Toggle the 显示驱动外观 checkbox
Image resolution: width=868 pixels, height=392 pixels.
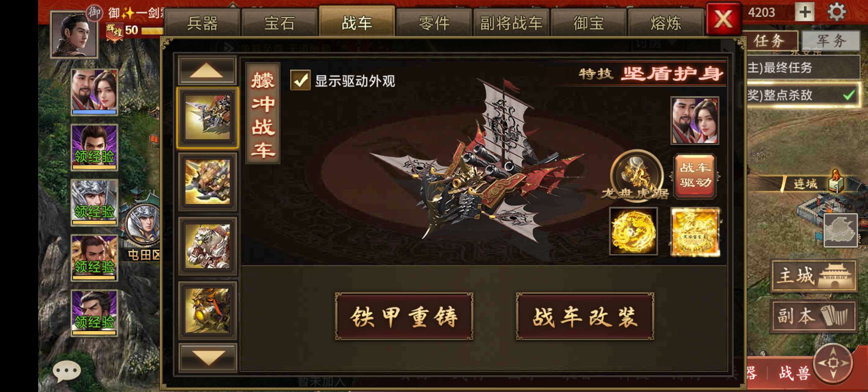[300, 80]
